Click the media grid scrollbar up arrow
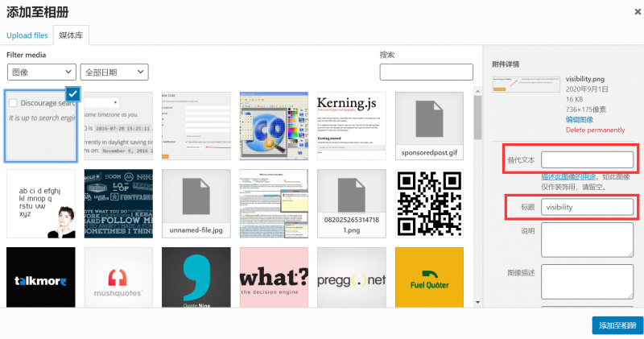The image size is (644, 339). click(x=477, y=91)
